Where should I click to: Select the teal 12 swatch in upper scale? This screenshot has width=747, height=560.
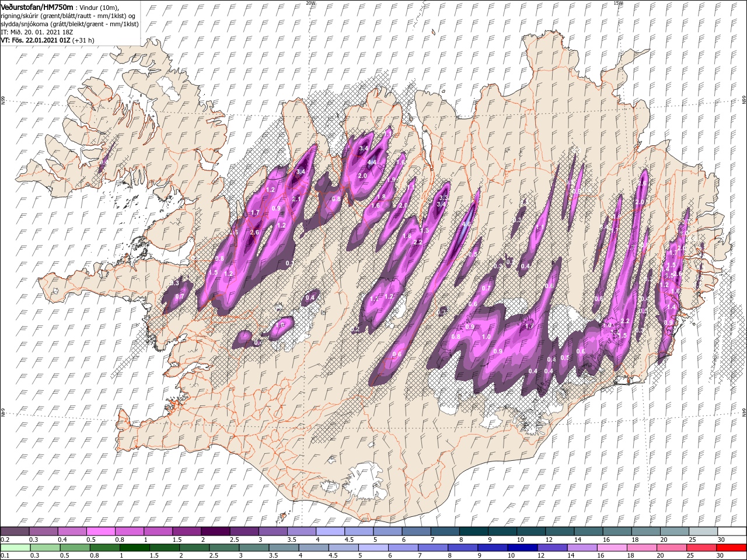(x=560, y=531)
